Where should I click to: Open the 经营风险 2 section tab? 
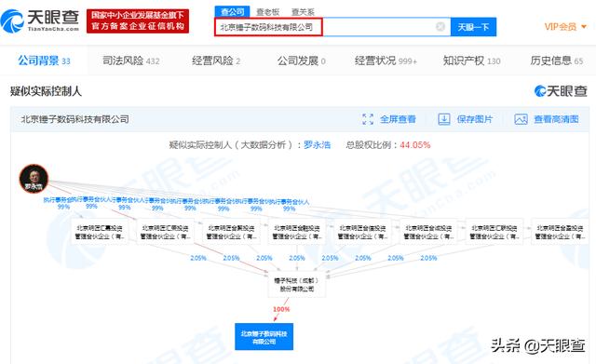[x=216, y=61]
